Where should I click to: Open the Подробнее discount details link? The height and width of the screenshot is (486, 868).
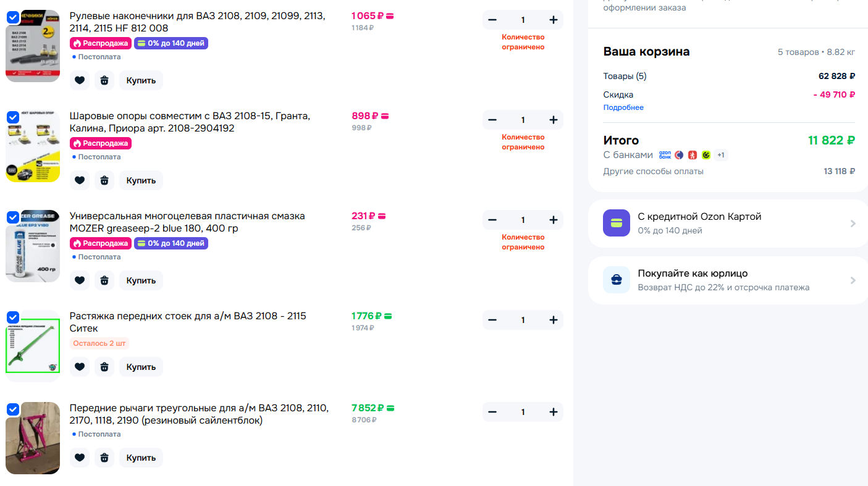(623, 107)
